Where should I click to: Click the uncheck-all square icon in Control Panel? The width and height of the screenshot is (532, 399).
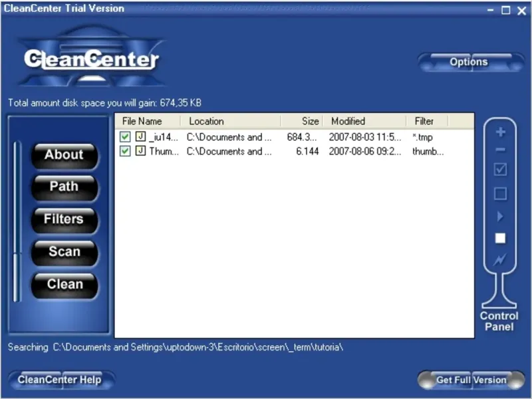pyautogui.click(x=501, y=194)
